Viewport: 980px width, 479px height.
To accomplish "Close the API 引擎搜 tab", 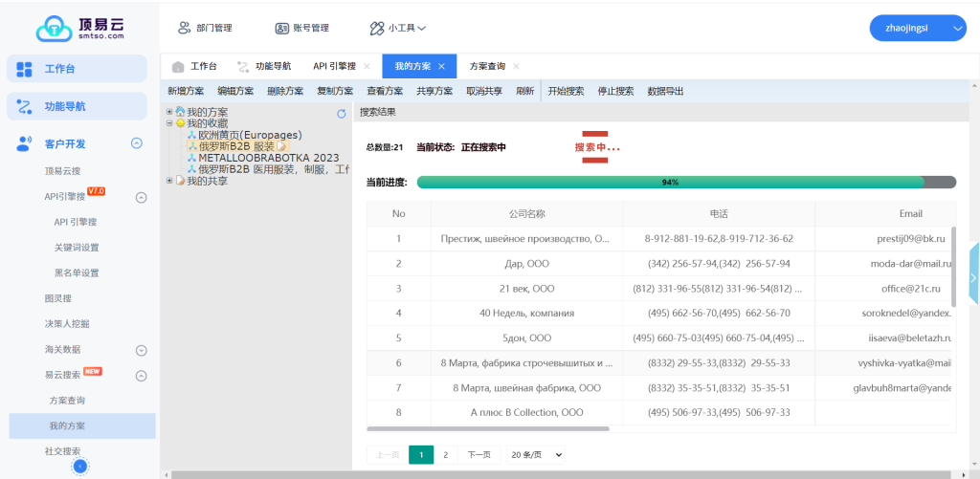I will click(x=367, y=66).
